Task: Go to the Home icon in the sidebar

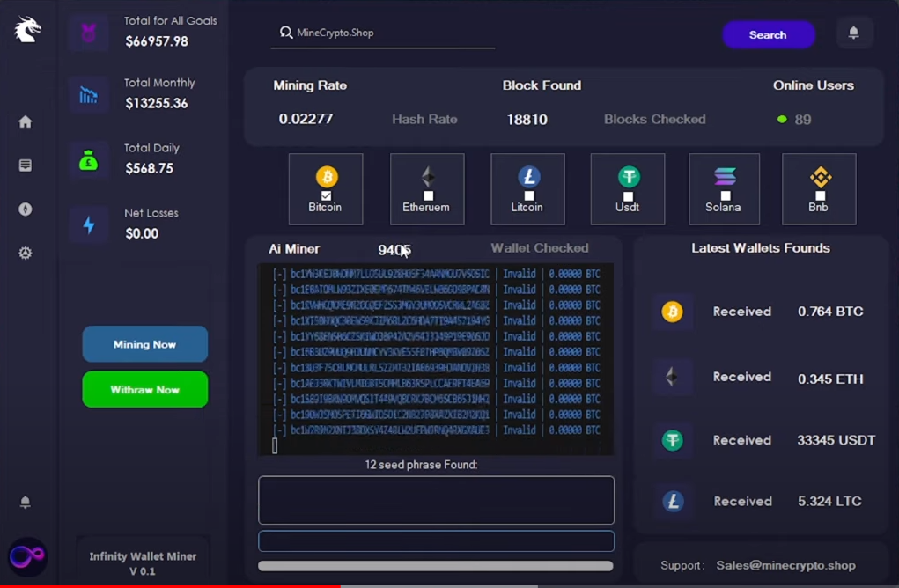Action: [x=26, y=122]
